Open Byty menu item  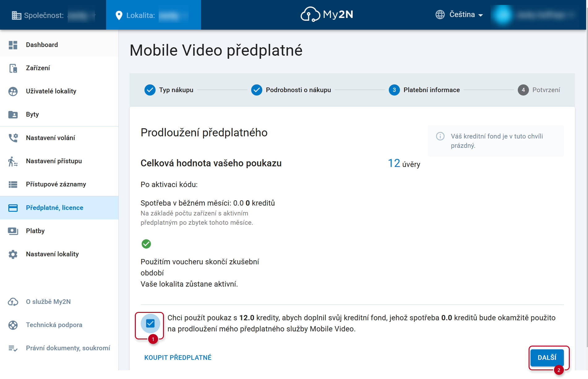tap(59, 114)
